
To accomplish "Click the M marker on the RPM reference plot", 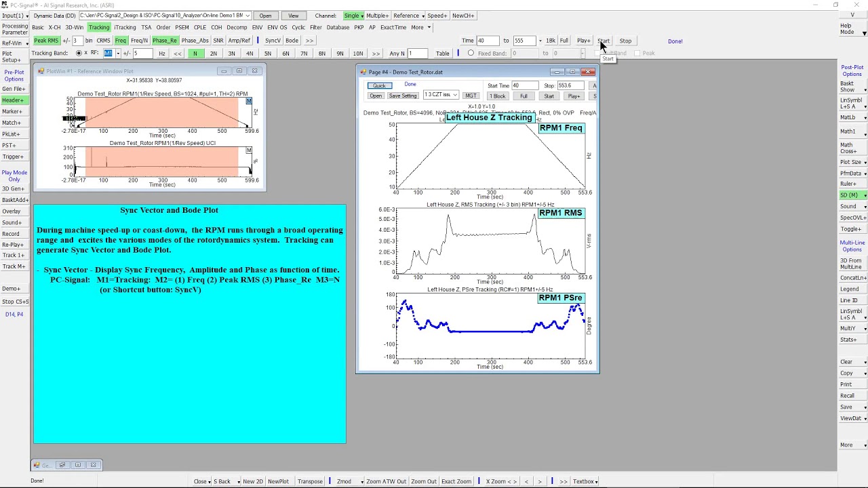I will 249,101.
